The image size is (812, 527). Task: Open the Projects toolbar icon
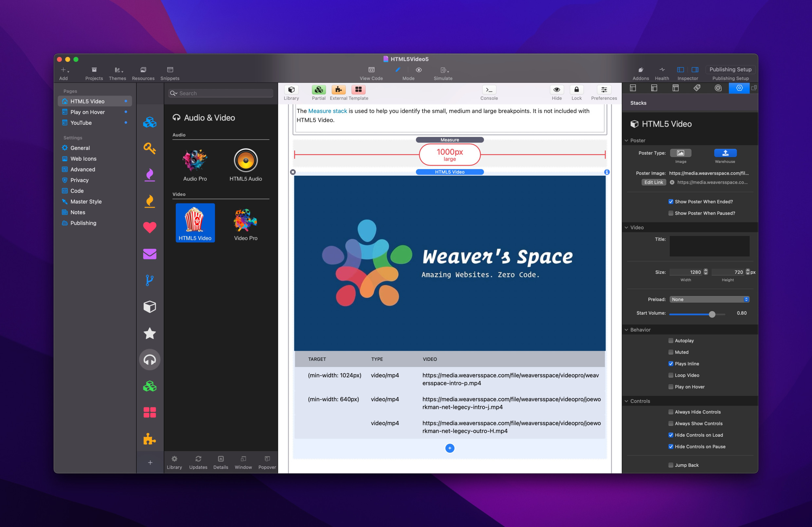point(94,70)
